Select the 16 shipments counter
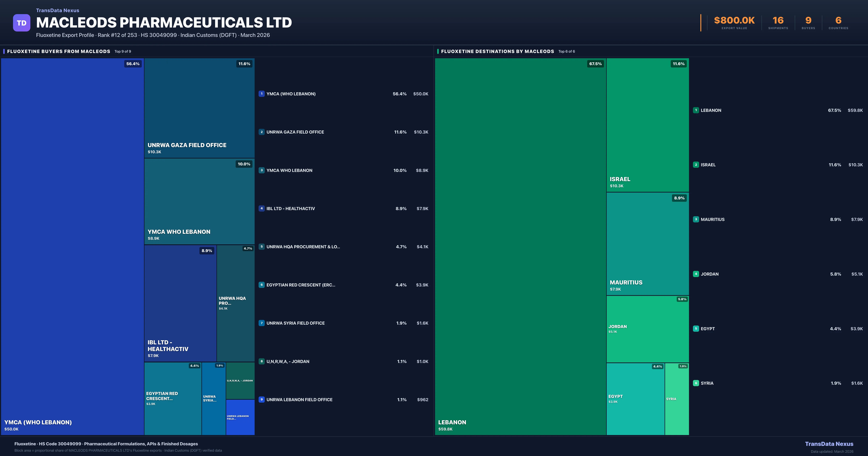The width and height of the screenshot is (868, 456). click(x=778, y=20)
